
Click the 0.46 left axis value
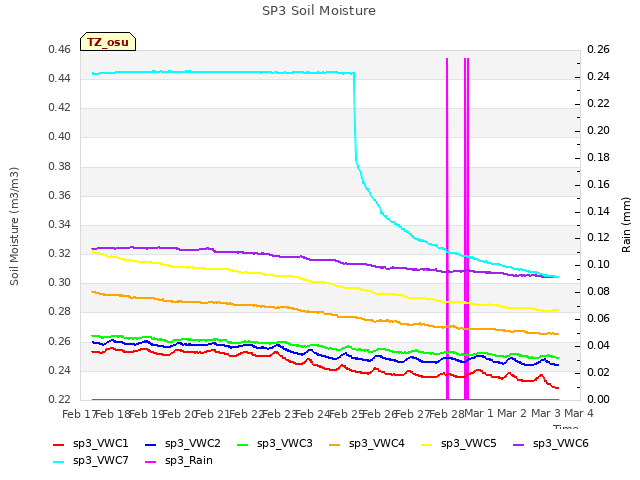pyautogui.click(x=60, y=50)
